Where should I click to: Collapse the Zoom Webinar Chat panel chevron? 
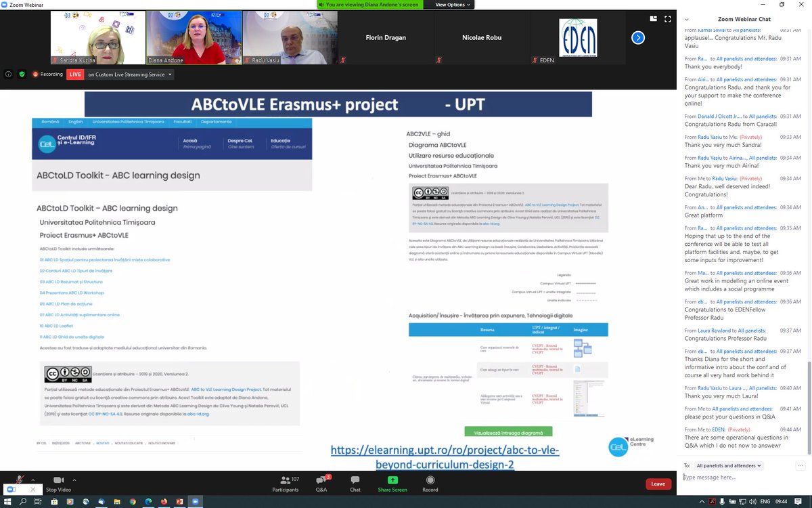point(687,20)
